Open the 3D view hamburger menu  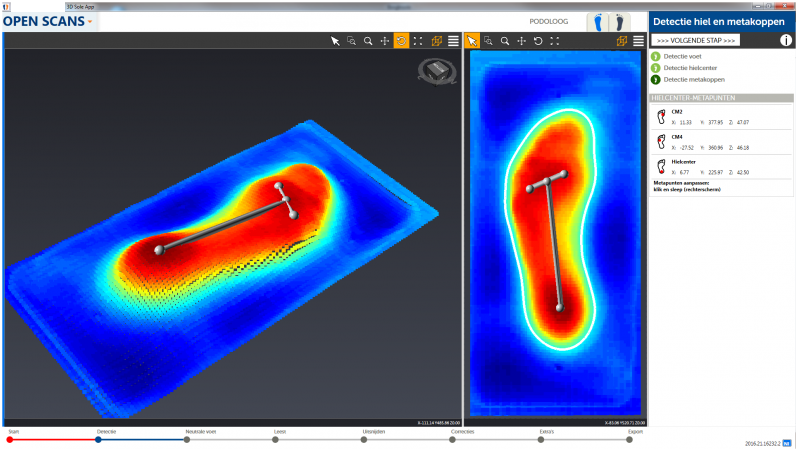453,41
